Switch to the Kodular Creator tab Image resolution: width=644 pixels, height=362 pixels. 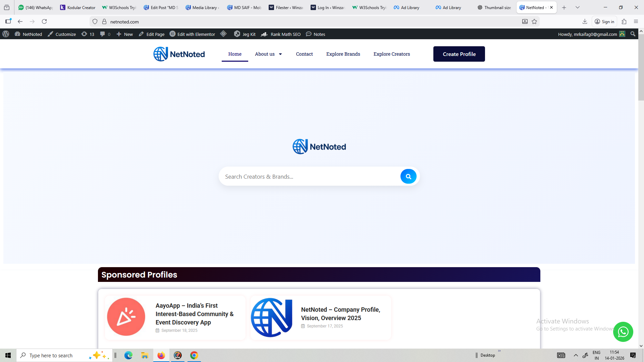tap(78, 7)
